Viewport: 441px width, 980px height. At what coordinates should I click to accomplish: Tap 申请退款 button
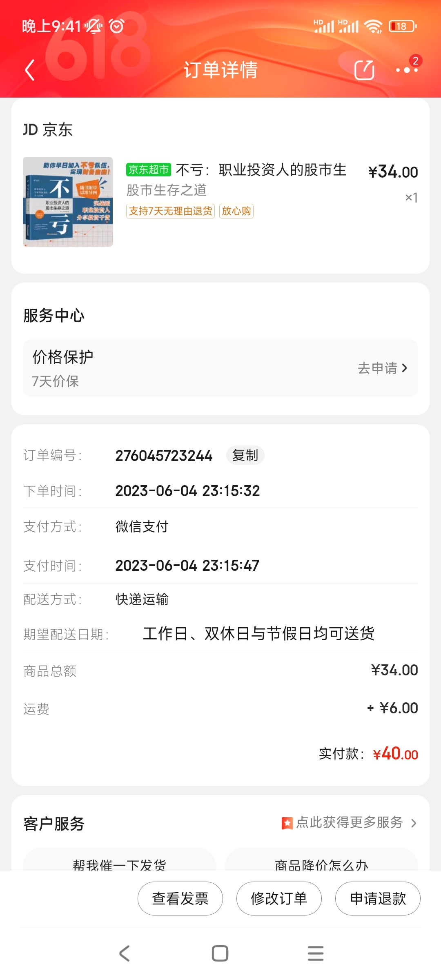[378, 898]
